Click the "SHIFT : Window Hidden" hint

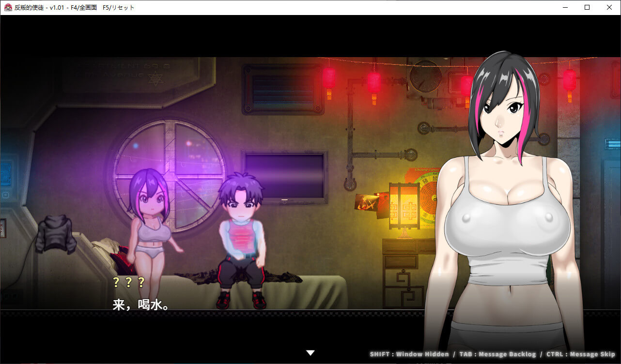(409, 354)
